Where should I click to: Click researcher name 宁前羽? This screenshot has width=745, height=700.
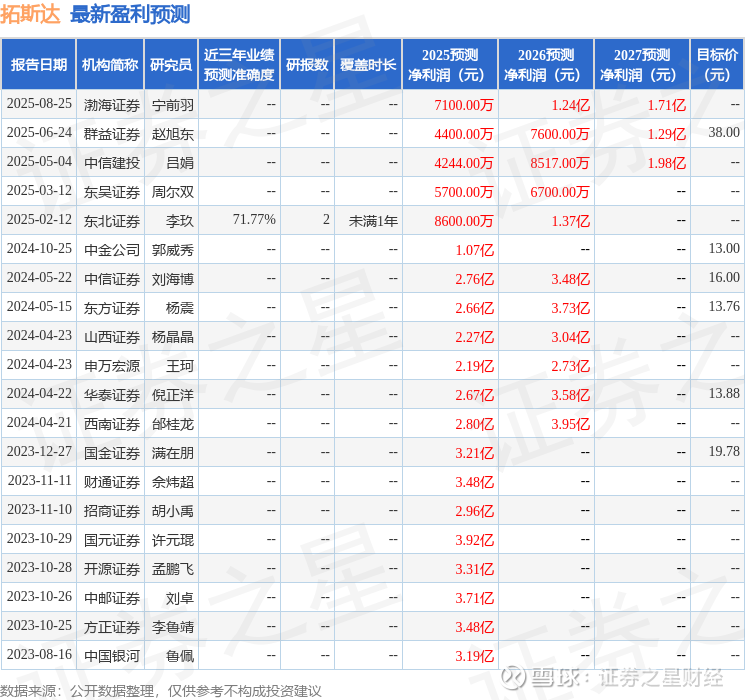(x=173, y=105)
